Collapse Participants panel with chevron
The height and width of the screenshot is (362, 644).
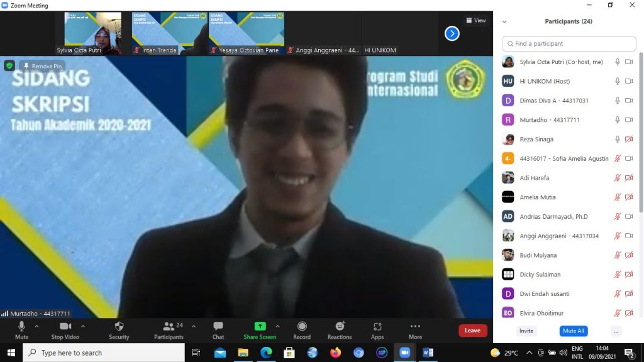click(x=504, y=22)
